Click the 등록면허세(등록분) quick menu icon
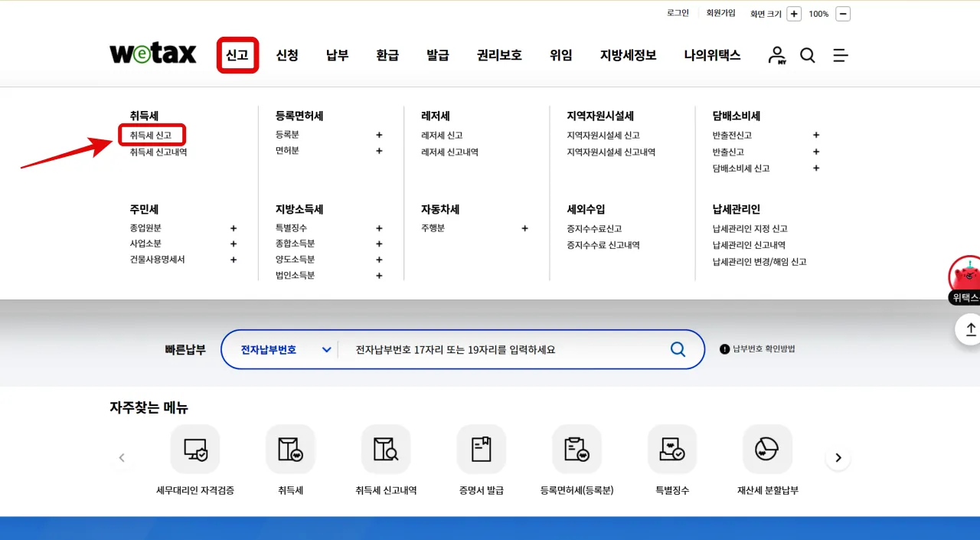The width and height of the screenshot is (980, 540). (x=577, y=450)
